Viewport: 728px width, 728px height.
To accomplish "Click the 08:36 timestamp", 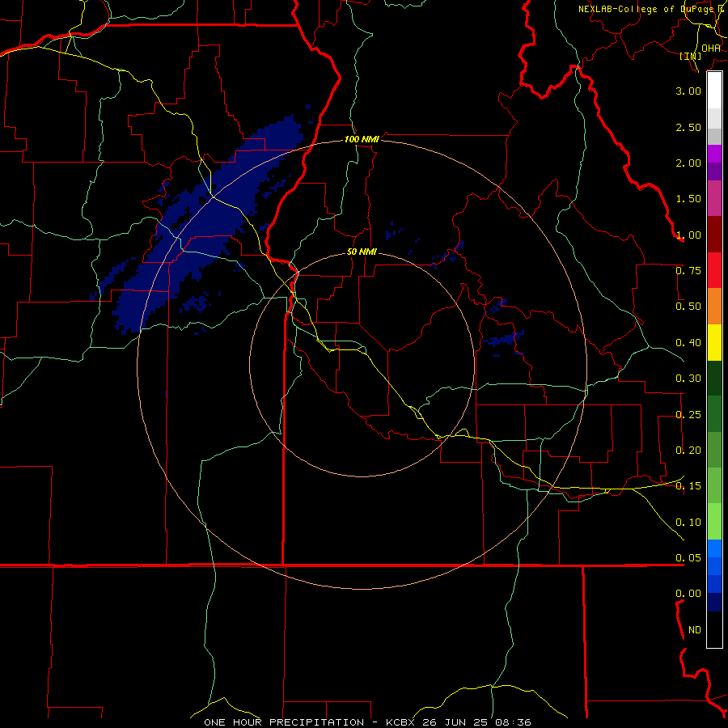I will point(513,722).
